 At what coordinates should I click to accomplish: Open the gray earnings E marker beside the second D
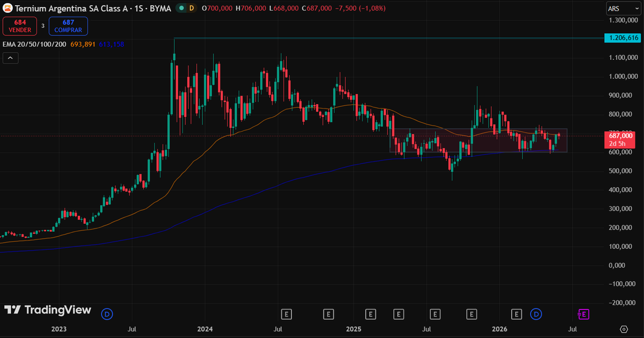point(517,313)
